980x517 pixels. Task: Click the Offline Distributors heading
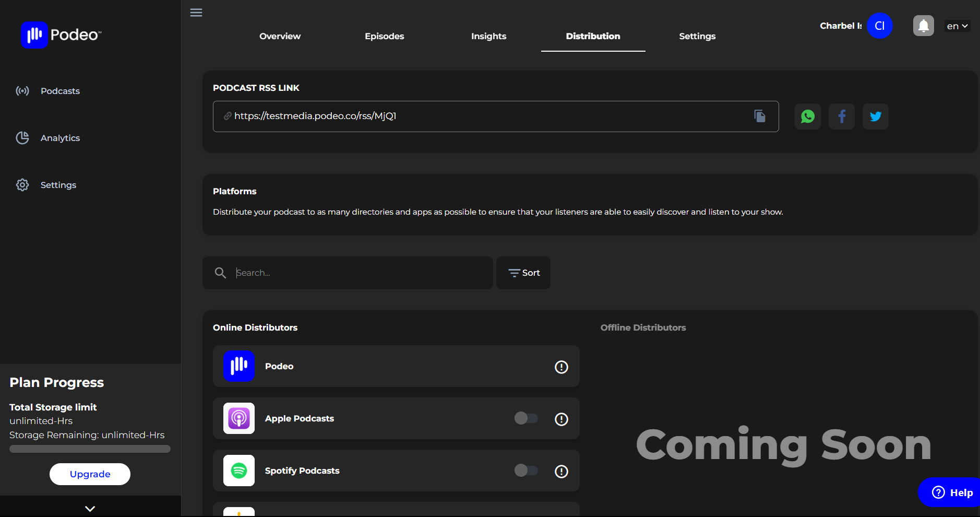[x=643, y=327]
